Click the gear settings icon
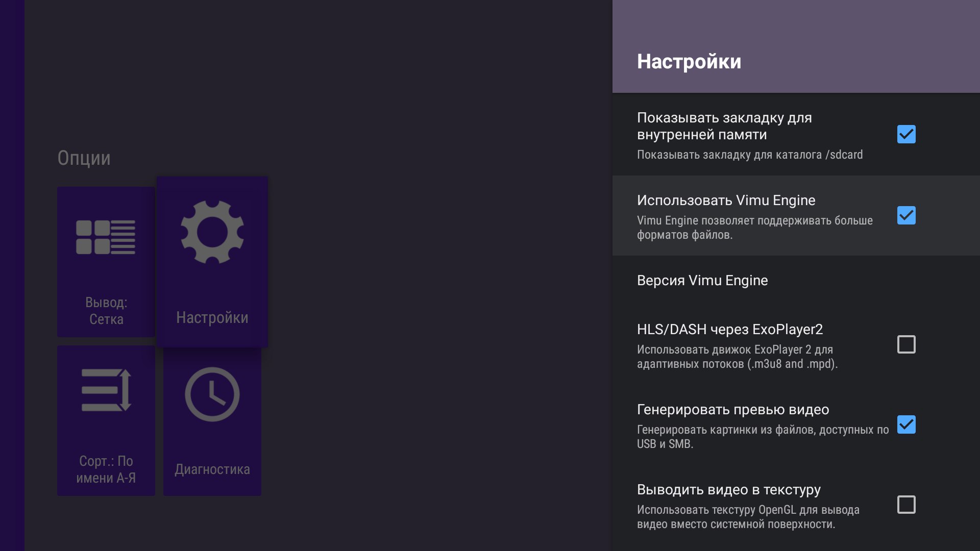980x551 pixels. point(212,232)
